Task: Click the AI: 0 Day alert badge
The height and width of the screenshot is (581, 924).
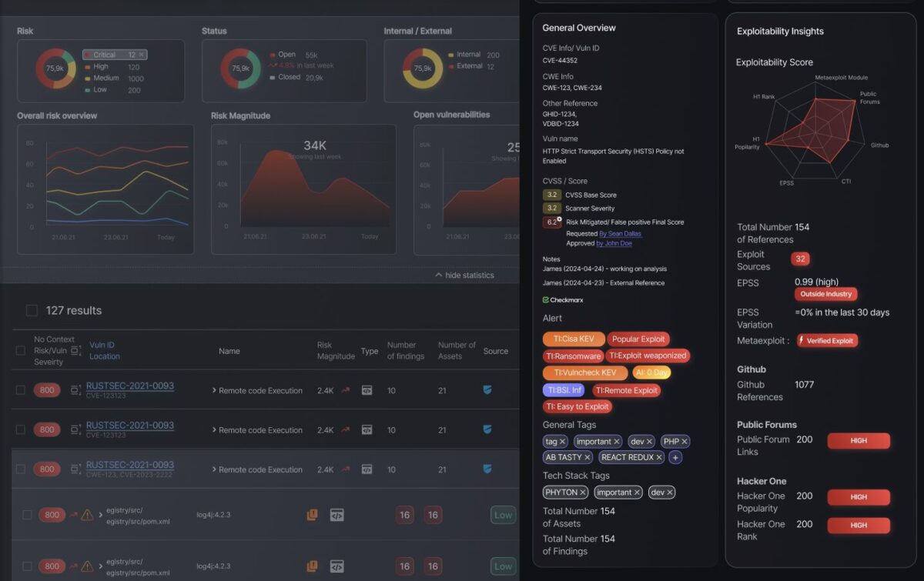Action: click(x=651, y=373)
